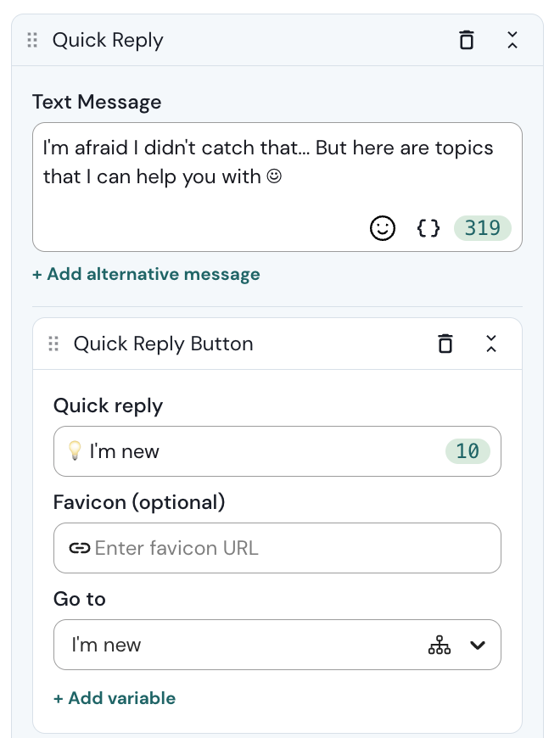Click the 10 character counter badge
Image resolution: width=560 pixels, height=738 pixels.
pyautogui.click(x=468, y=451)
